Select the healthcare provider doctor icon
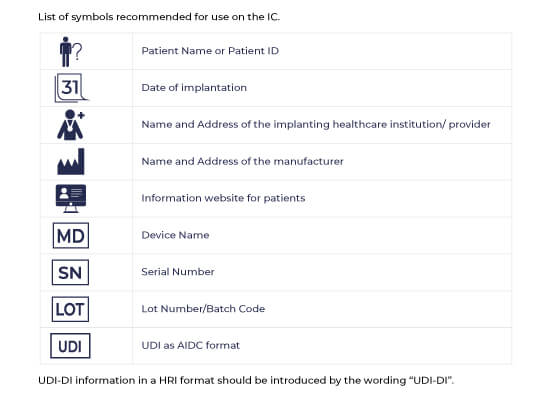 click(x=71, y=125)
